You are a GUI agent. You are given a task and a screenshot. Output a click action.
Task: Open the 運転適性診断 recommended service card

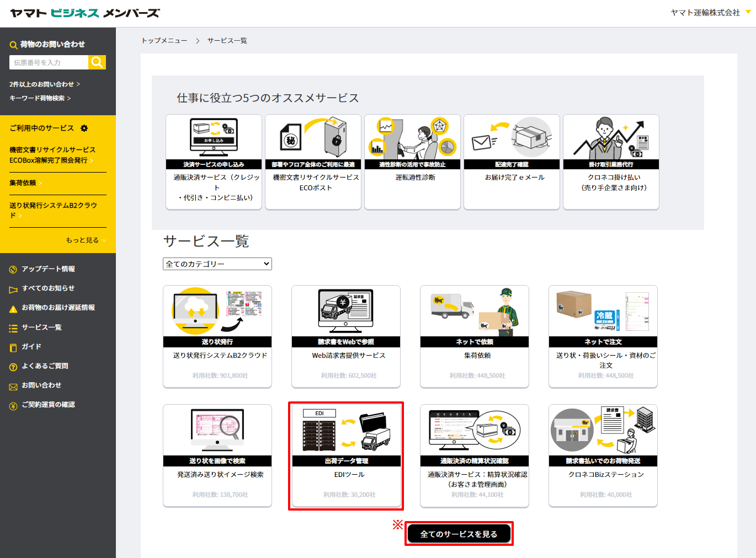[x=412, y=162]
